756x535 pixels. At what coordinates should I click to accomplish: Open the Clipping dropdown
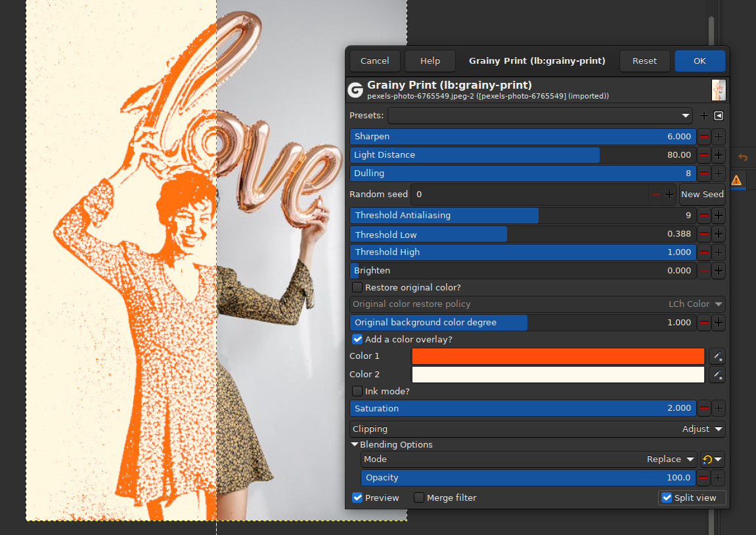point(537,429)
